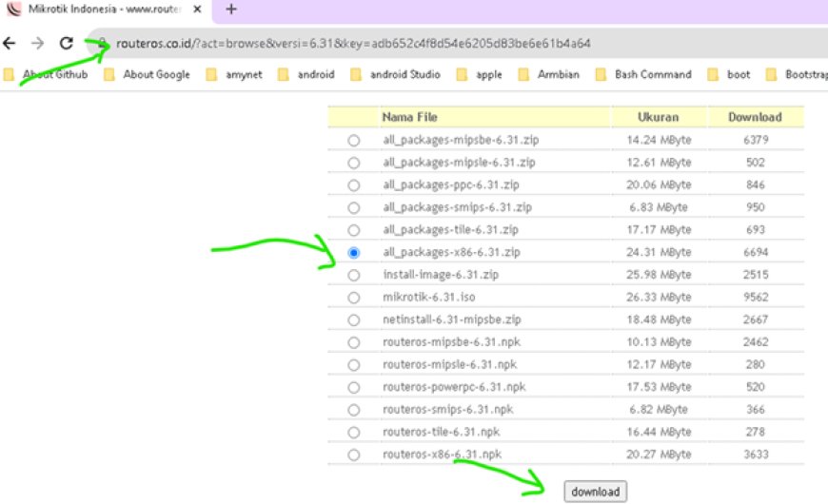Click file name all_packages-x86-6.31.zip
The image size is (828, 504).
(451, 252)
